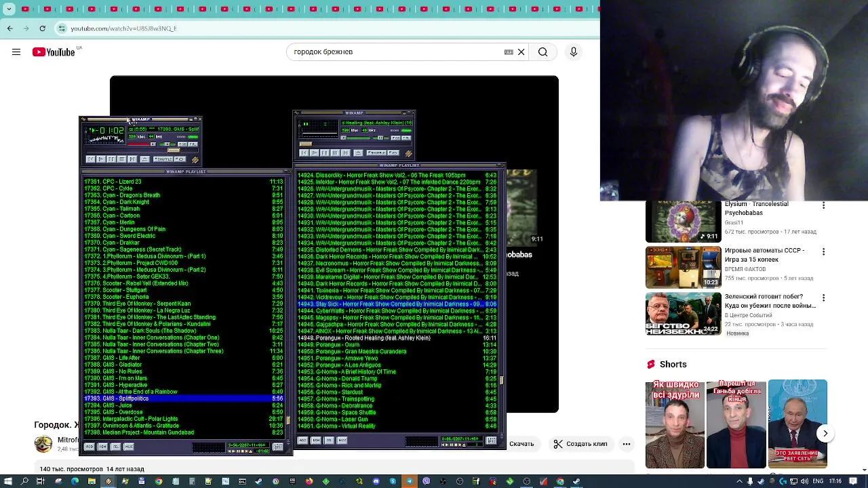Toggle Shuffle in left Winamp player

163,159
